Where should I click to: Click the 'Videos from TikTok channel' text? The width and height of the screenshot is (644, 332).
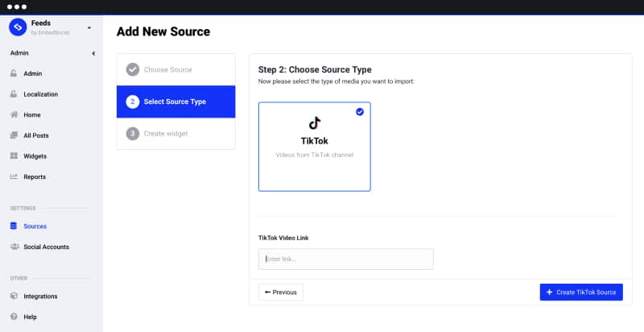[x=315, y=155]
